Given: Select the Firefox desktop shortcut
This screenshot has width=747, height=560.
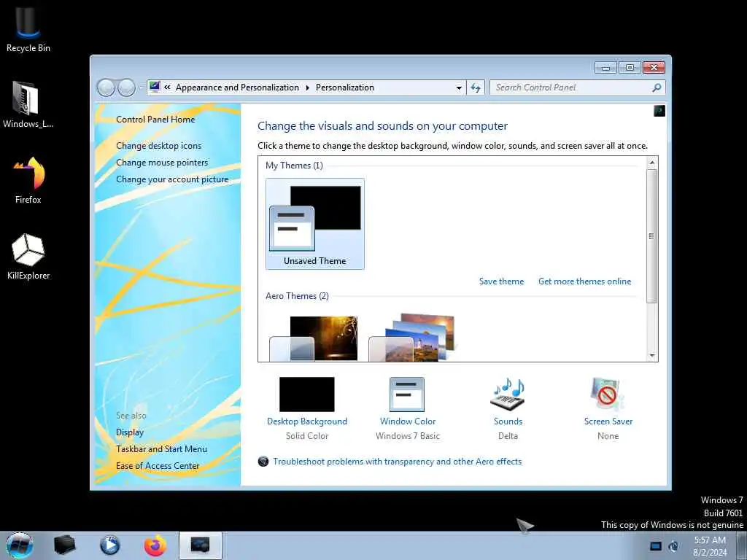Looking at the screenshot, I should coord(28,180).
